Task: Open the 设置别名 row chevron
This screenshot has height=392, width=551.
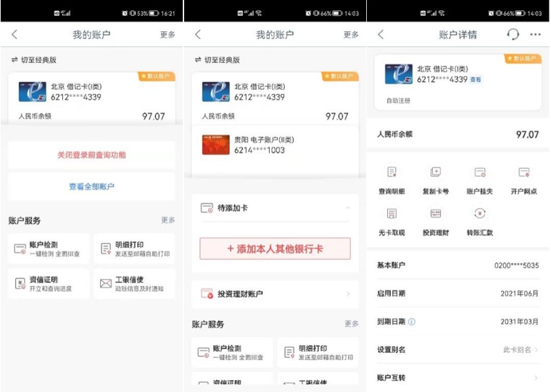Action: tap(536, 349)
